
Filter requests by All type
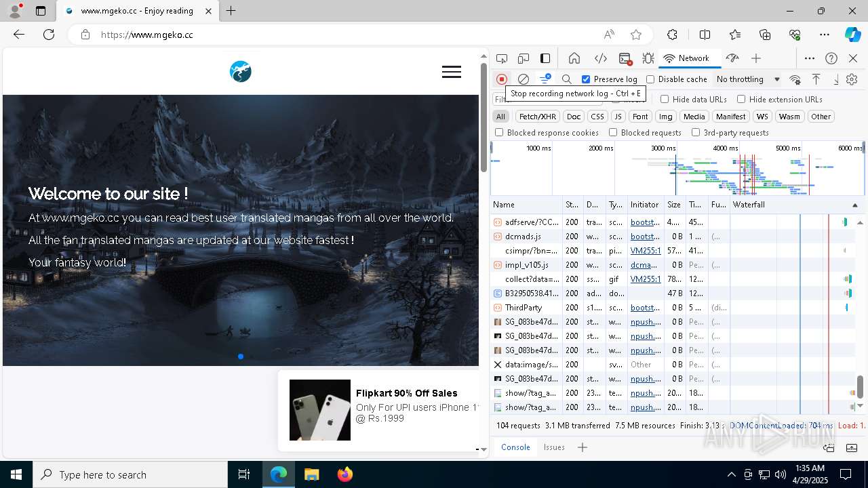click(500, 117)
